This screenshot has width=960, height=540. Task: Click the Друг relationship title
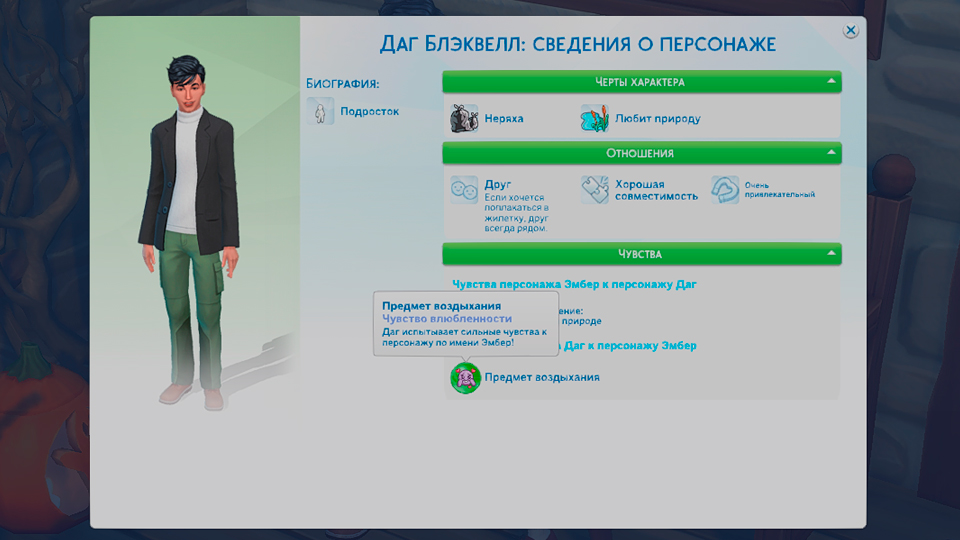coord(497,184)
